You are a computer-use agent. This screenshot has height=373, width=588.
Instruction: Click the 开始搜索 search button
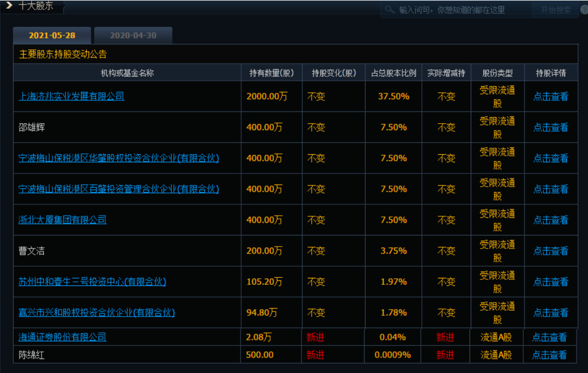pos(556,9)
